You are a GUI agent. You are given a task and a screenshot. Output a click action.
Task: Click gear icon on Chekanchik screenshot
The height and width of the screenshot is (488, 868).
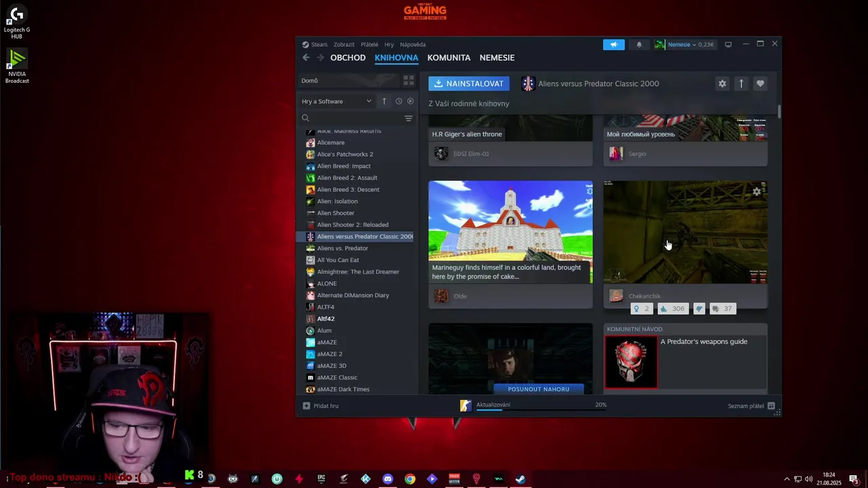click(757, 192)
